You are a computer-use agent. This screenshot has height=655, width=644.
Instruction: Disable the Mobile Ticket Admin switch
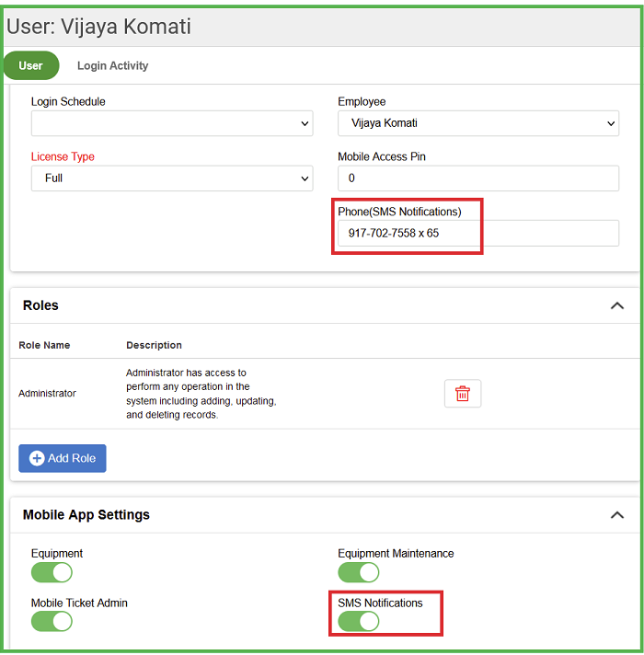pyautogui.click(x=52, y=621)
